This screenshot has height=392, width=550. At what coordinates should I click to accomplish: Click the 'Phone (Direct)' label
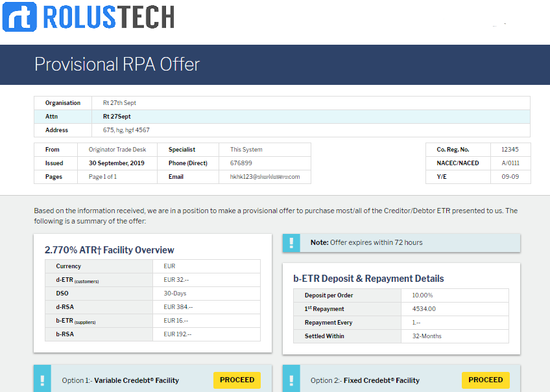pyautogui.click(x=187, y=163)
